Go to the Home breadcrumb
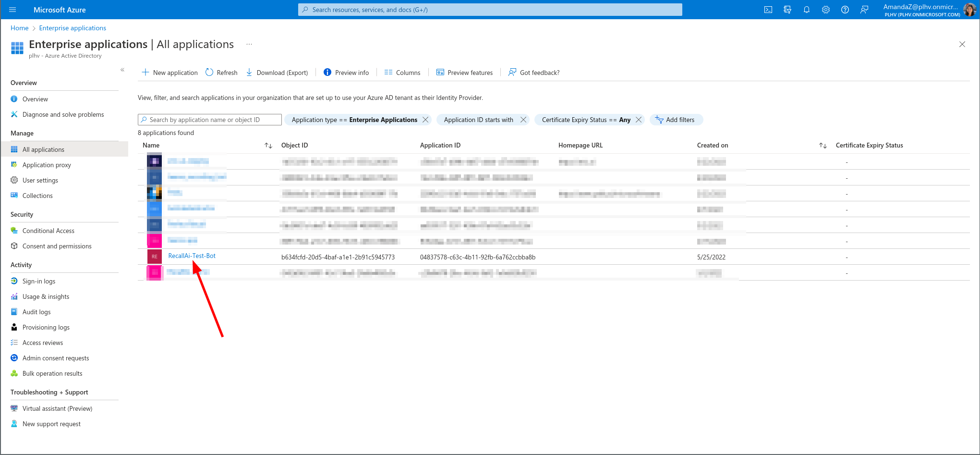 (x=19, y=28)
